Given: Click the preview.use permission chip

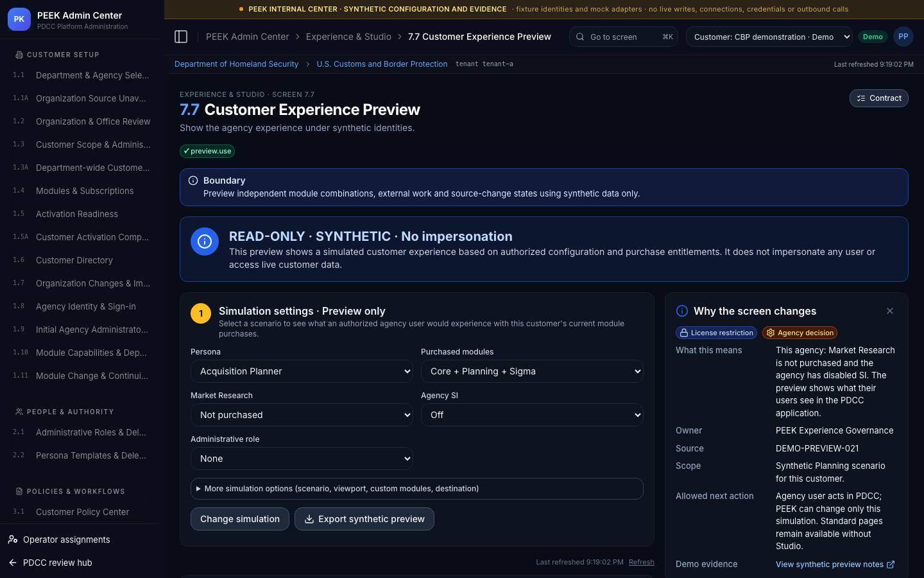Looking at the screenshot, I should (x=207, y=151).
